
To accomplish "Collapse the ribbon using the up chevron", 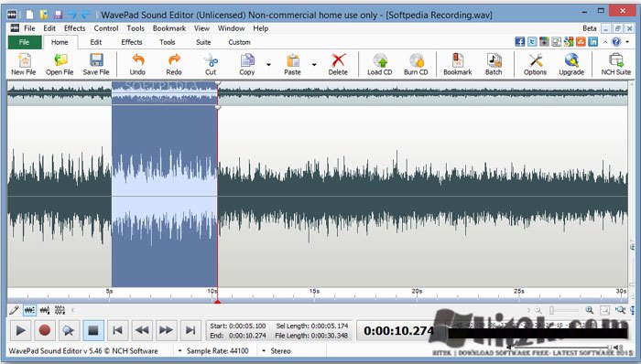I will click(x=605, y=42).
